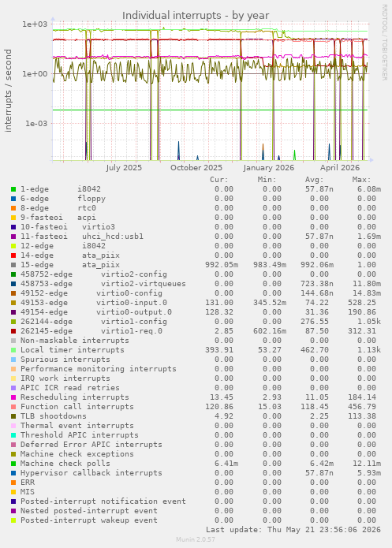Click the magenta swatch for Rescheduling interrupts
392x548 pixels.
pos(13,397)
